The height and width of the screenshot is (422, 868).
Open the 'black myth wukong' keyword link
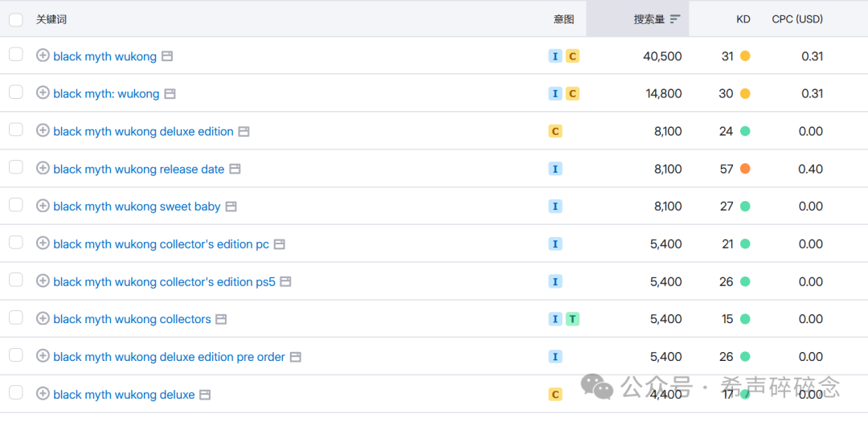104,56
